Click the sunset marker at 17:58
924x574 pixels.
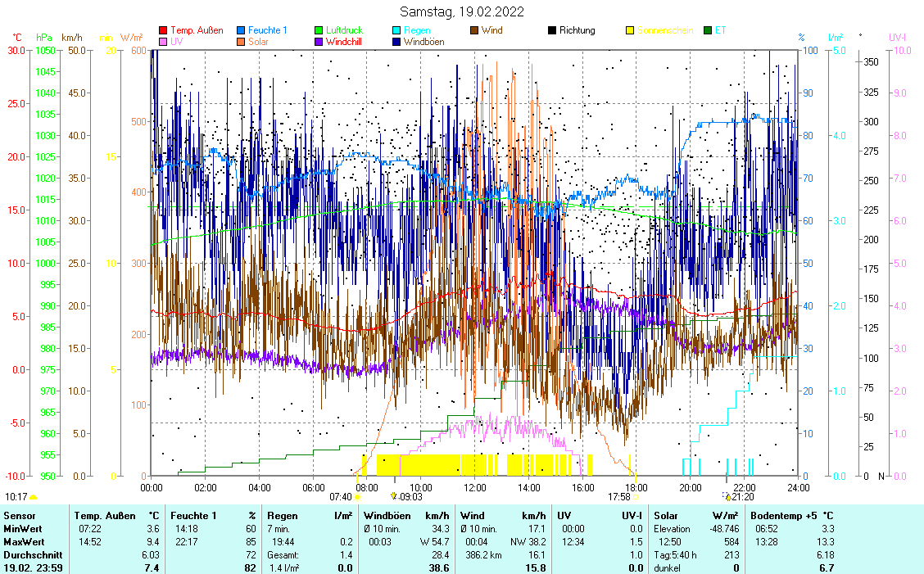pos(636,496)
